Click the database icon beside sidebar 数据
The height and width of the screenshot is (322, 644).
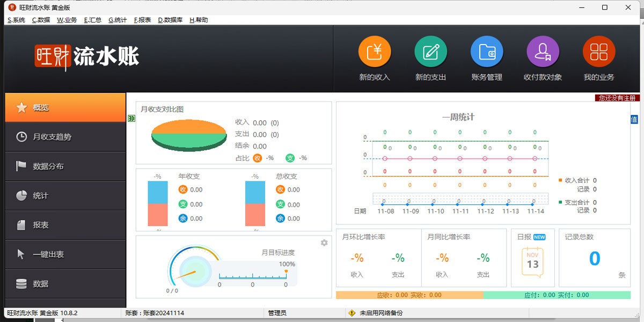[x=21, y=284]
